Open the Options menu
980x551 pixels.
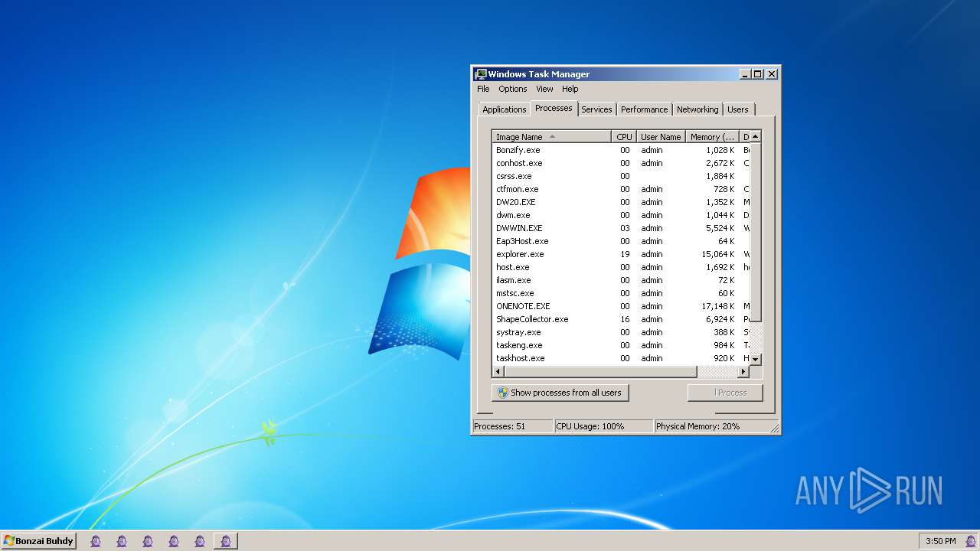coord(513,89)
